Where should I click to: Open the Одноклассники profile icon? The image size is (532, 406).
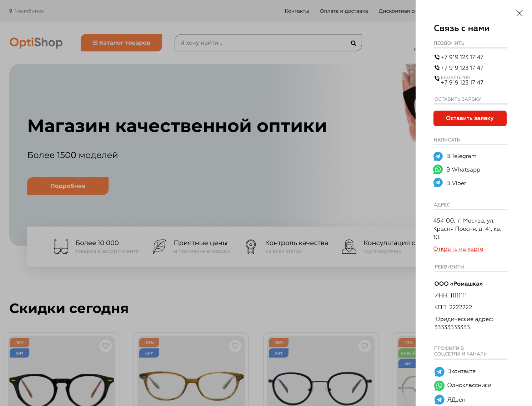439,385
